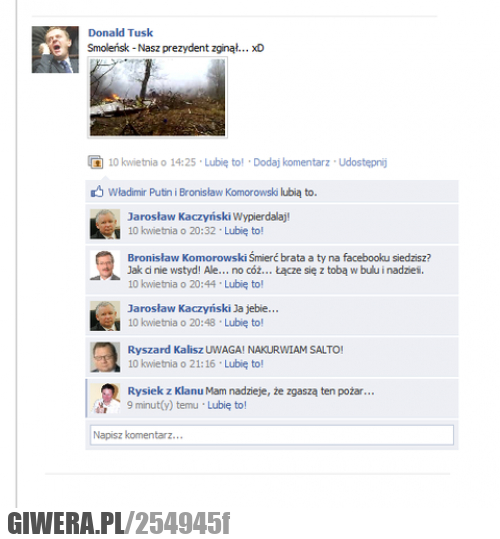The image size is (500, 539).
Task: Click the thumbs-up likes icon
Action: click(97, 191)
